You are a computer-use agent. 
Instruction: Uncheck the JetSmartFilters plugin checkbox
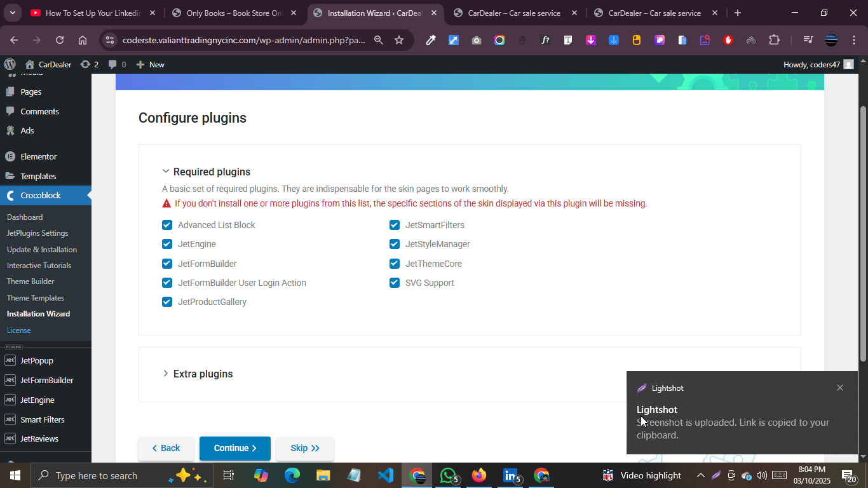click(395, 225)
